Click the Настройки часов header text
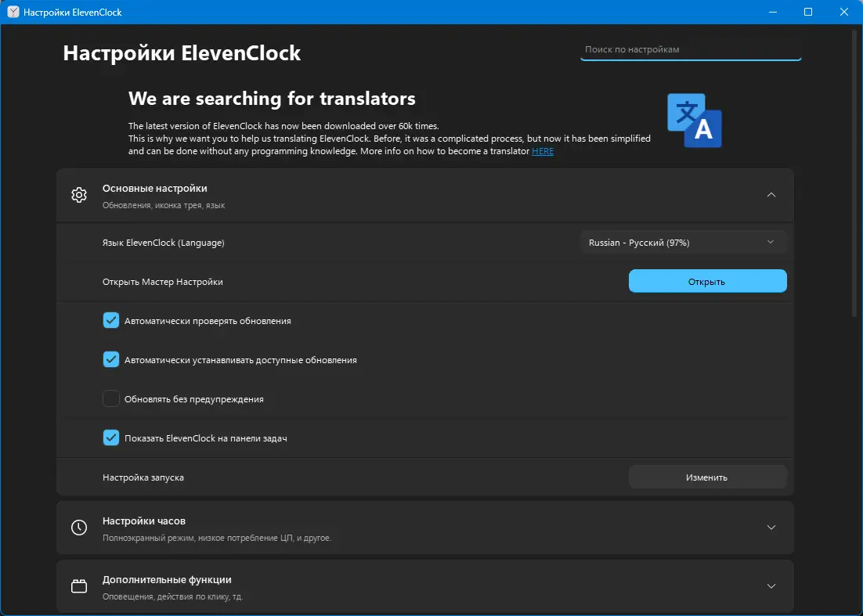Image resolution: width=863 pixels, height=616 pixels. pos(143,521)
